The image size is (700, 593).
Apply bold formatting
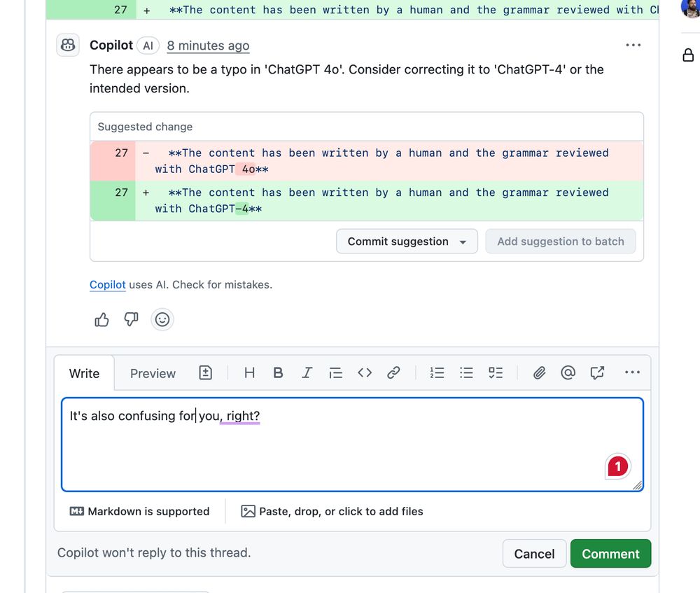point(278,373)
